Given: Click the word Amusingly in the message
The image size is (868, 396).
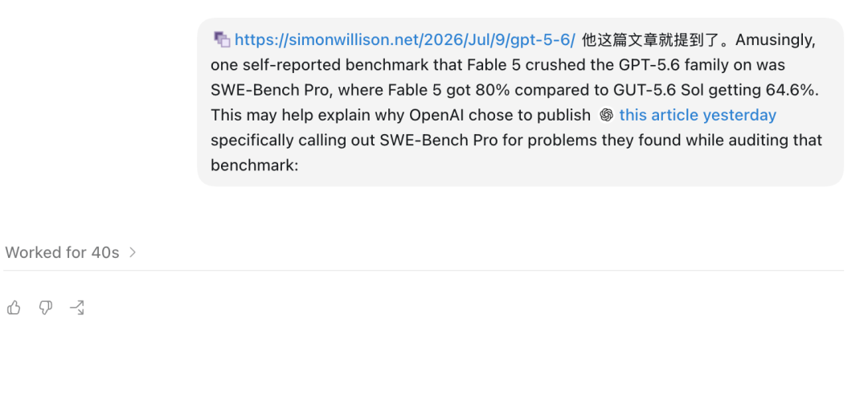Looking at the screenshot, I should coord(775,40).
